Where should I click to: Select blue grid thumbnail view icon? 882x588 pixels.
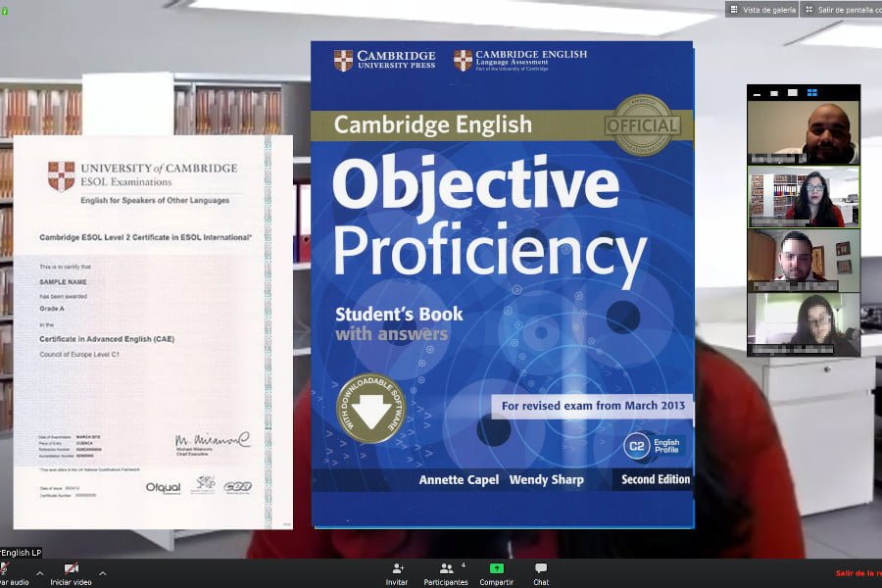pyautogui.click(x=812, y=93)
